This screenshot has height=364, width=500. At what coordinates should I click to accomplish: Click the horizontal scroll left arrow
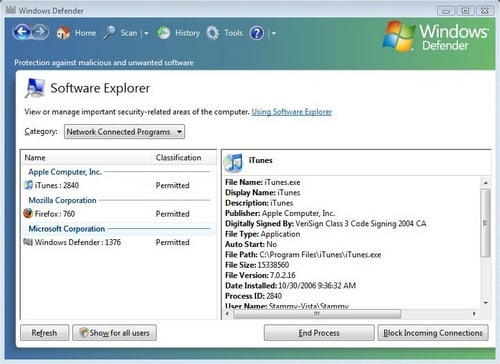click(228, 314)
